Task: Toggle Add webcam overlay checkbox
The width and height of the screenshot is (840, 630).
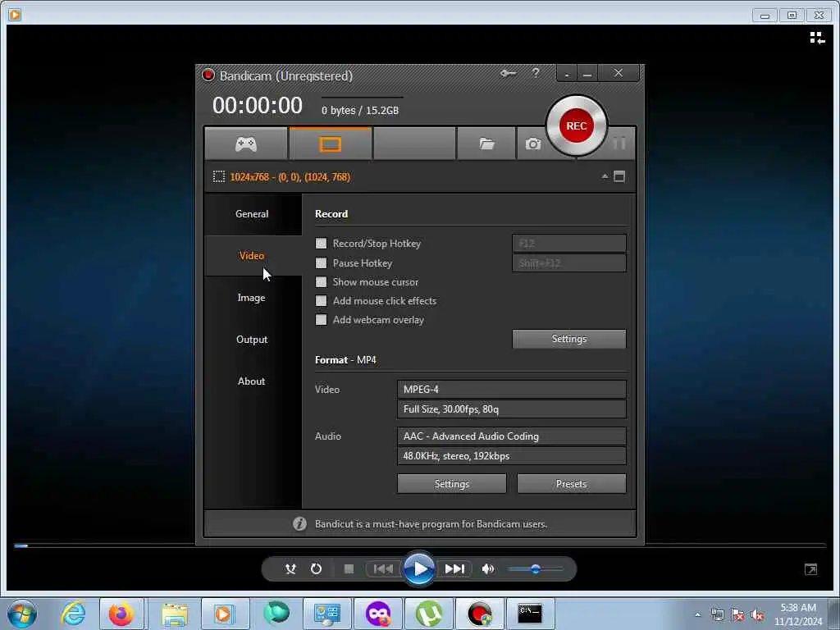Action: click(x=321, y=320)
